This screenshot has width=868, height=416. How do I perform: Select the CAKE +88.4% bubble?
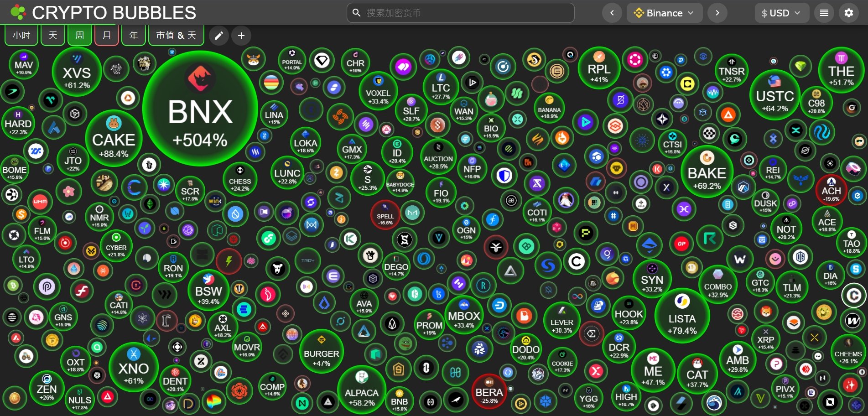click(114, 138)
